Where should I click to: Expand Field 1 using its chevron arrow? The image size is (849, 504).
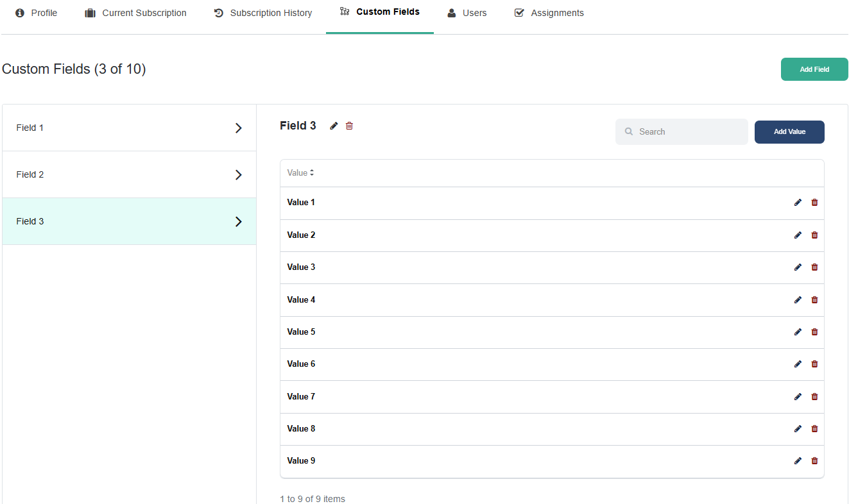[x=238, y=128]
